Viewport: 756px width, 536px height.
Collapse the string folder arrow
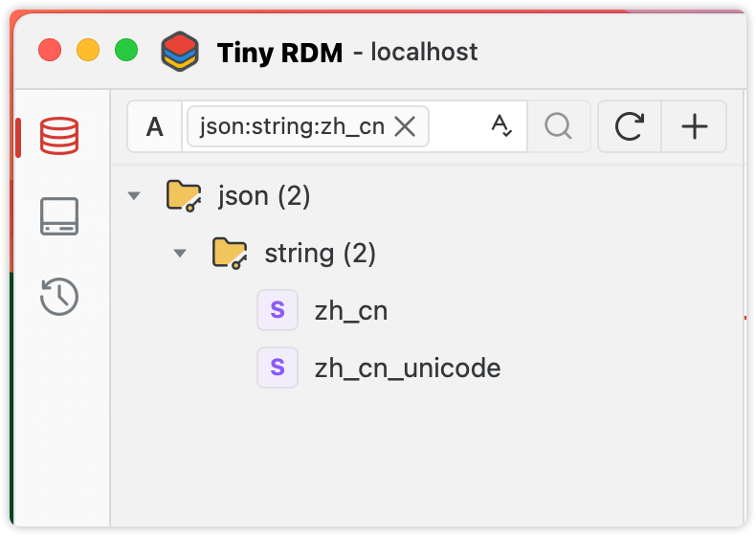tap(180, 254)
